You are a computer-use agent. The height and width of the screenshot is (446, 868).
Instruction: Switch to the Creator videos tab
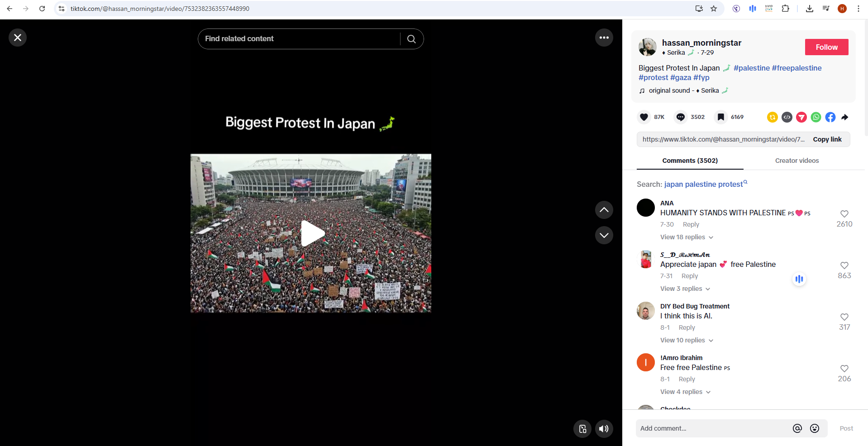coord(796,161)
